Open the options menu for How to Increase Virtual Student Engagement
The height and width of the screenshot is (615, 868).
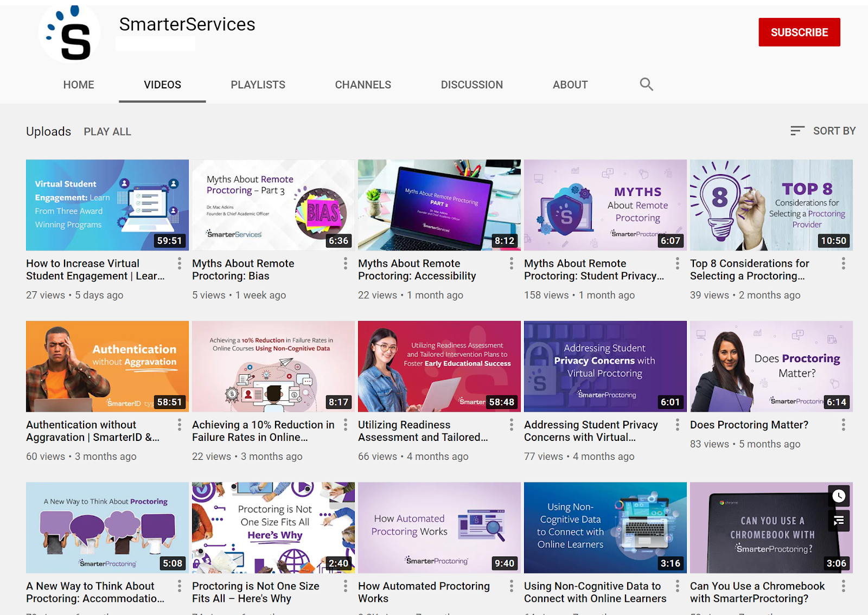click(x=180, y=264)
